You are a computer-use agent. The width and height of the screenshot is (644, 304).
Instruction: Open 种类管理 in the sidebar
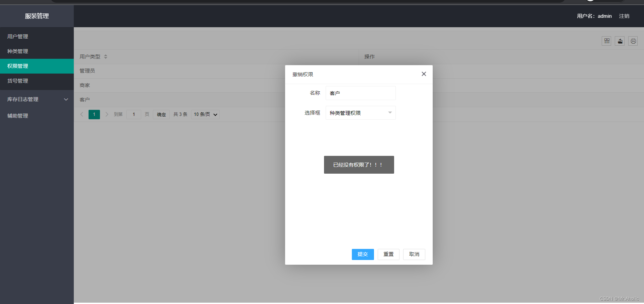tap(37, 51)
